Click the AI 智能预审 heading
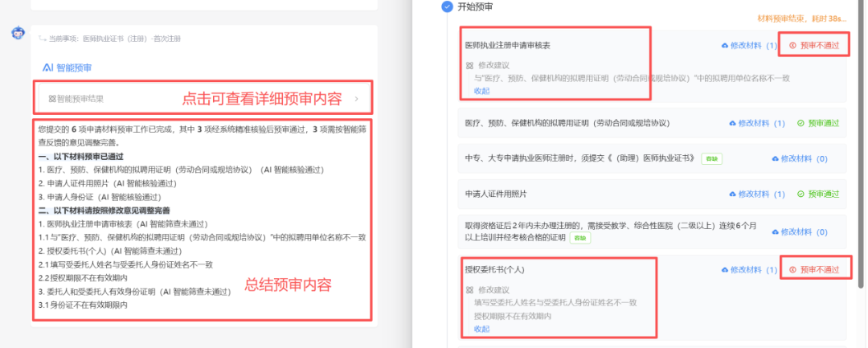Viewport: 868px width, 348px height. (67, 68)
